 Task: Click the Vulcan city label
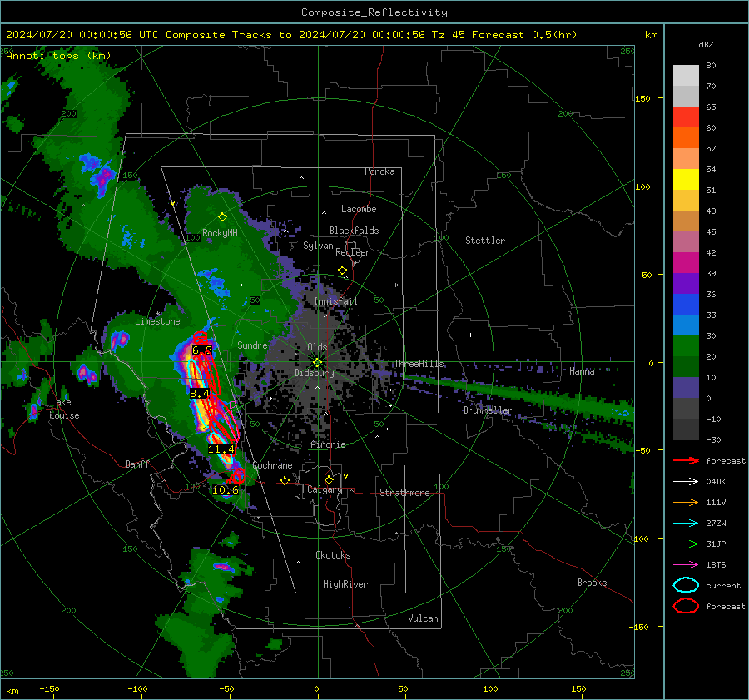[423, 618]
